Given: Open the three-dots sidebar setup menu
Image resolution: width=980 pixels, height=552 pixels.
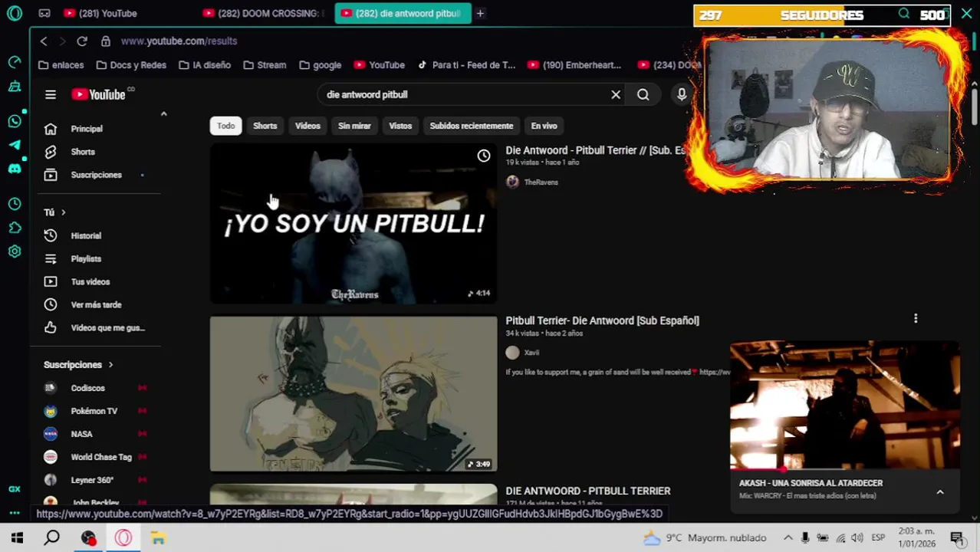Looking at the screenshot, I should (x=15, y=513).
